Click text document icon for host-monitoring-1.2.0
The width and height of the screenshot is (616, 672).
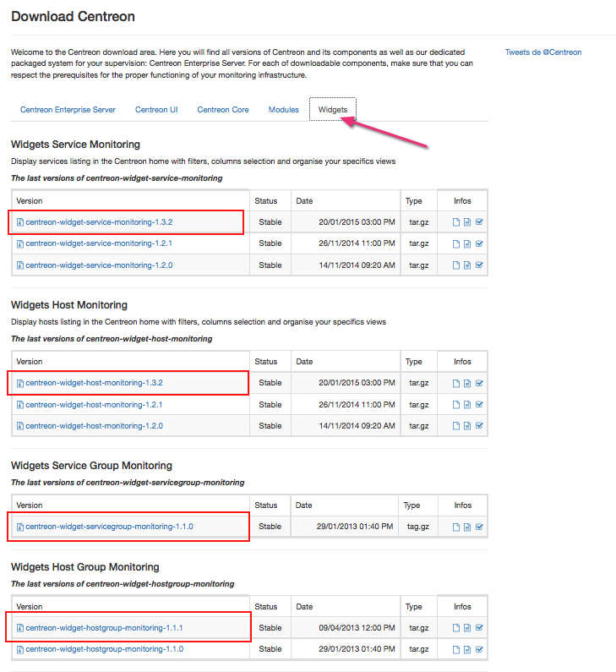click(467, 426)
